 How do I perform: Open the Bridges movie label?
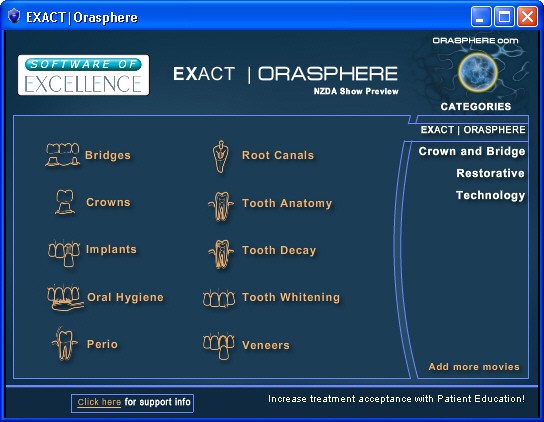coord(108,155)
